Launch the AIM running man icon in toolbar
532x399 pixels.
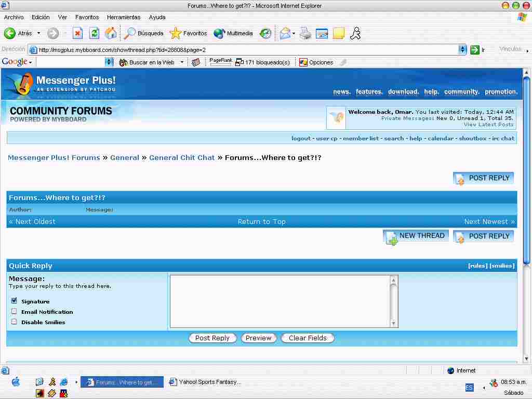[355, 33]
